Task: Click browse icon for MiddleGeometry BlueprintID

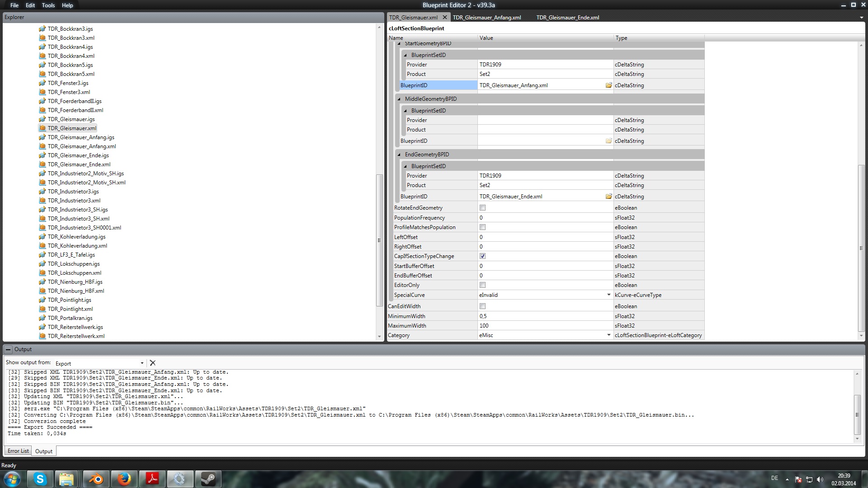Action: (609, 141)
